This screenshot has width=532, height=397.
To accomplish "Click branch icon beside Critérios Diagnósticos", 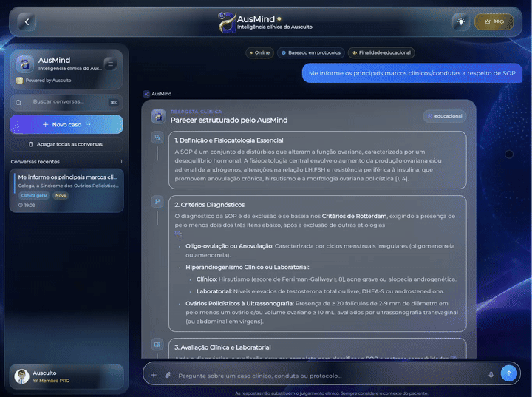I will click(157, 202).
